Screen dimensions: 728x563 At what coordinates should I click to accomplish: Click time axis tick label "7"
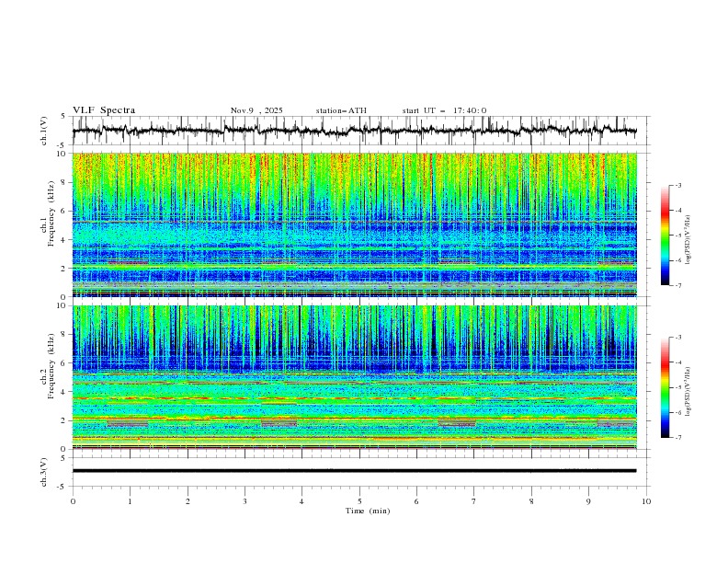474,501
